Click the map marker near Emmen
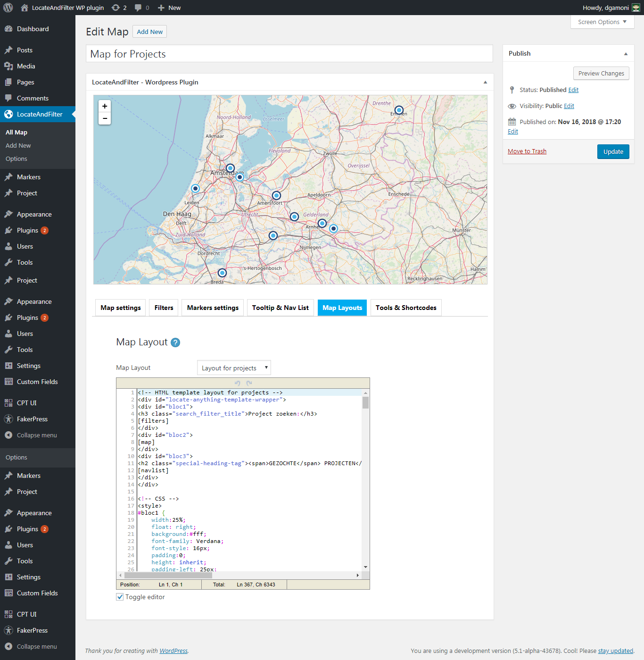 (399, 110)
